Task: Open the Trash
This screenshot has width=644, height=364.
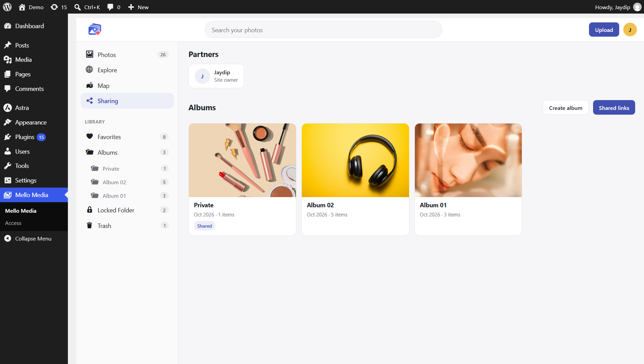Action: point(127,226)
